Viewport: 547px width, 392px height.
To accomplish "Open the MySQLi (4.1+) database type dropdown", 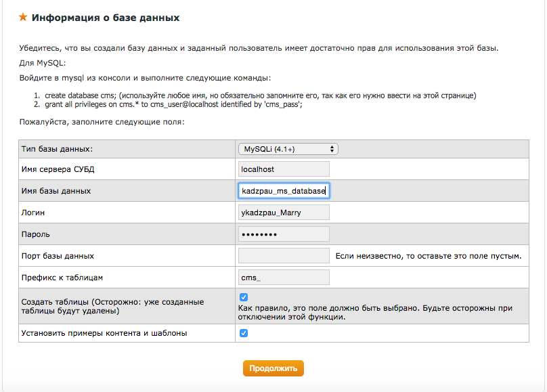I will (288, 149).
